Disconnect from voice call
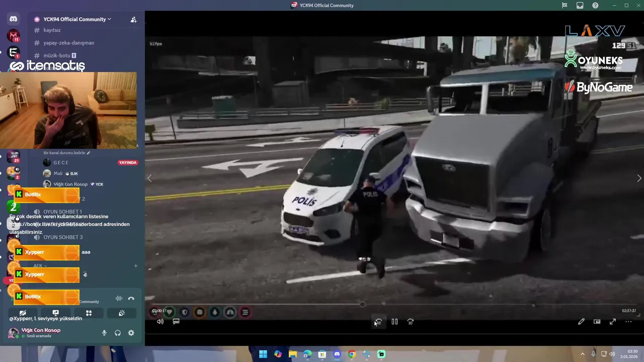644x362 pixels. tap(131, 298)
